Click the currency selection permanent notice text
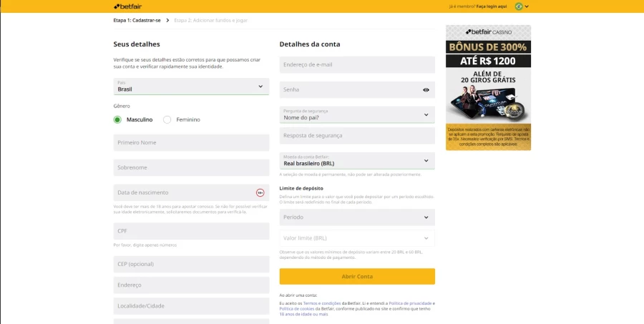The width and height of the screenshot is (644, 324). (x=351, y=175)
